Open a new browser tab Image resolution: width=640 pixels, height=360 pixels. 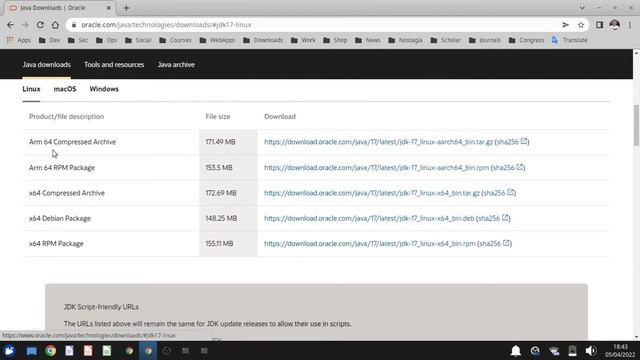pyautogui.click(x=127, y=8)
